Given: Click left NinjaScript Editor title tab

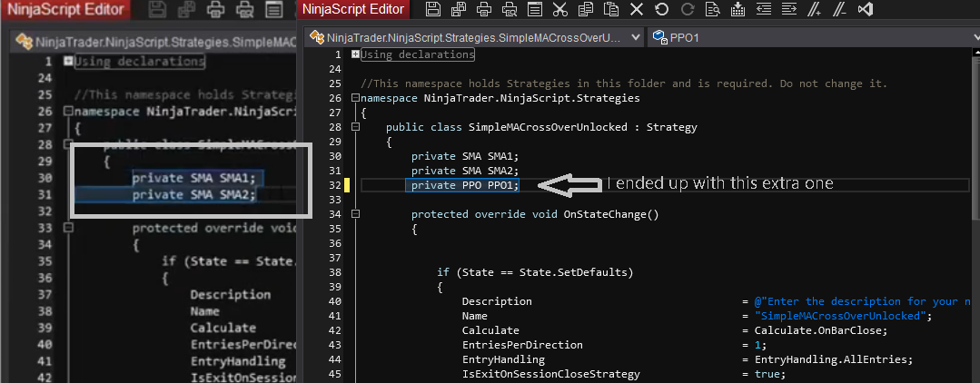Looking at the screenshot, I should pos(65,9).
